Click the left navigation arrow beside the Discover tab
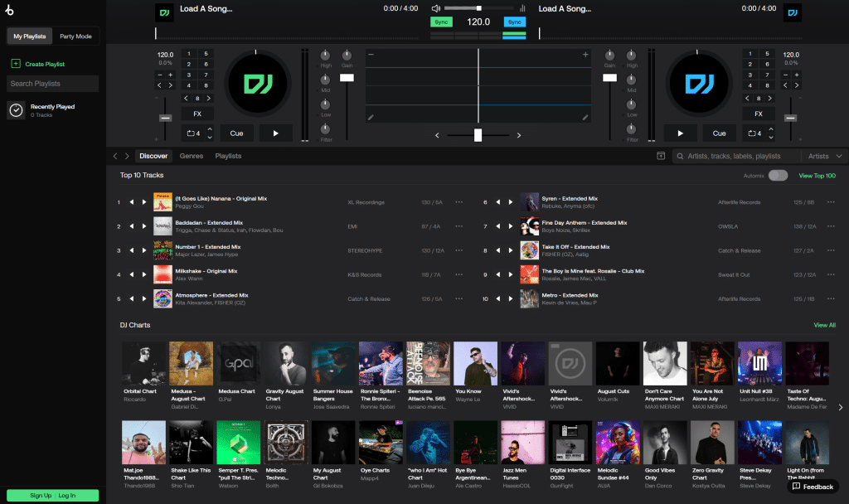849x504 pixels. coord(114,155)
